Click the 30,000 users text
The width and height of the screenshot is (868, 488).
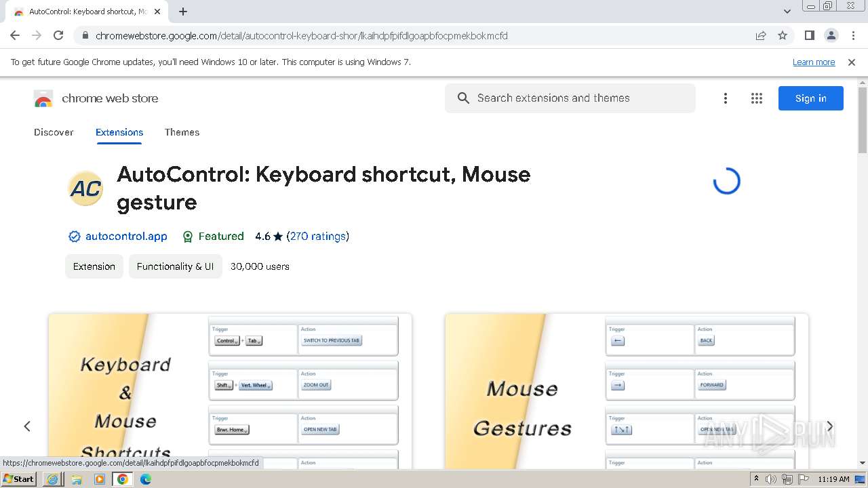(260, 266)
